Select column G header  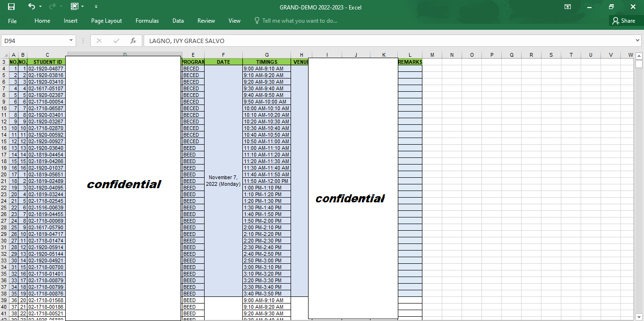267,55
